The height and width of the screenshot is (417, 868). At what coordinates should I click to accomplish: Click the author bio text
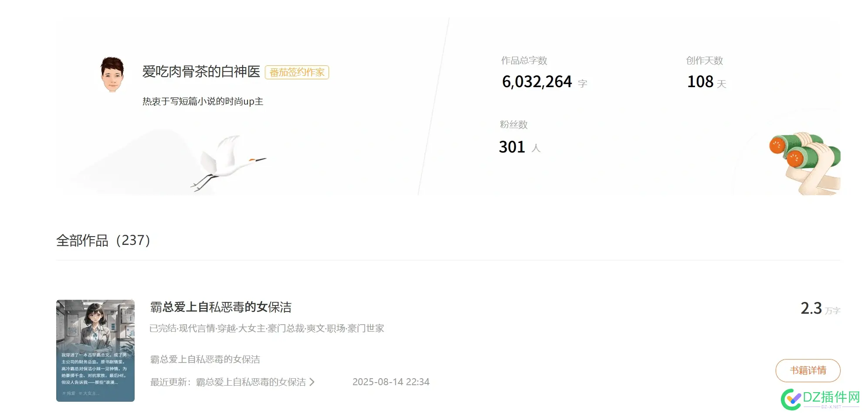pos(203,102)
